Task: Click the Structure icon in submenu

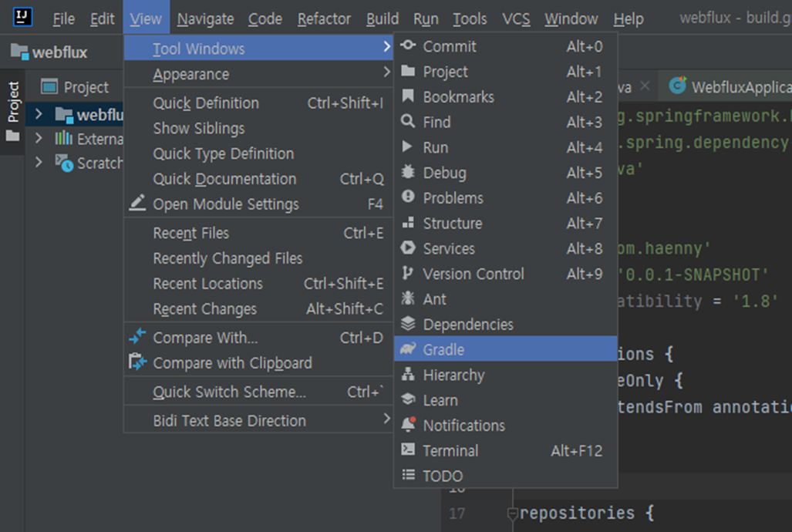Action: click(x=408, y=223)
